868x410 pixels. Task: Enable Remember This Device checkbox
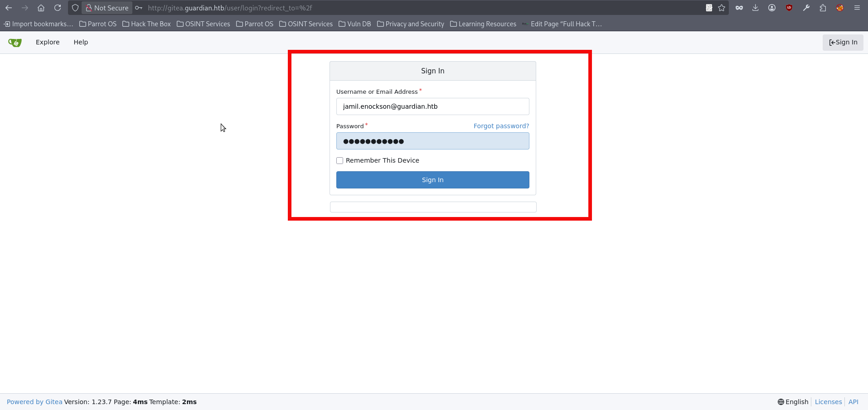click(340, 161)
